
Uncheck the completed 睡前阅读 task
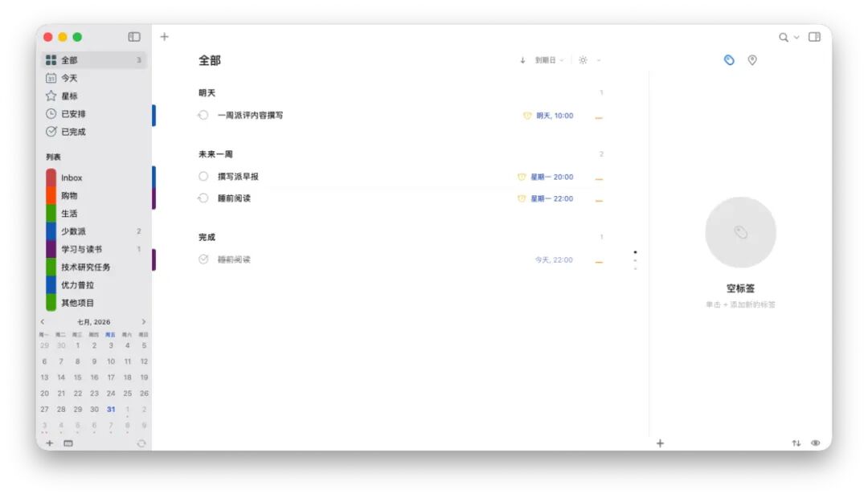pyautogui.click(x=203, y=259)
